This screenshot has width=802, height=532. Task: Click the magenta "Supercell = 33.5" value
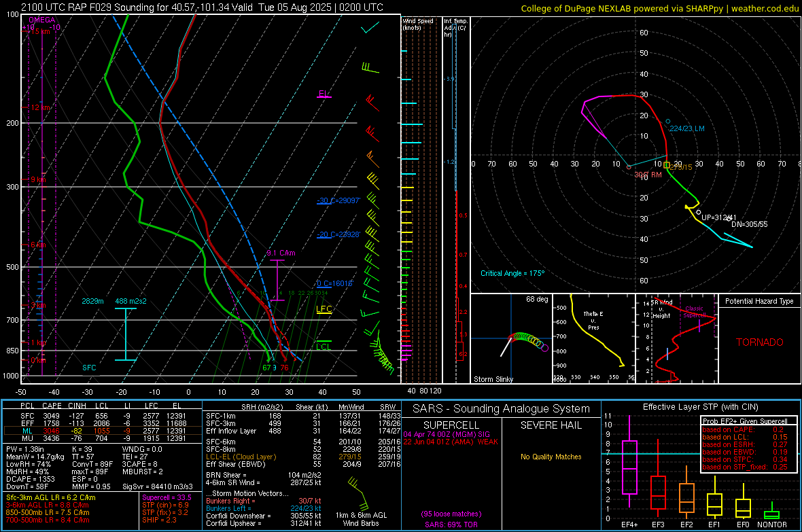tap(167, 497)
